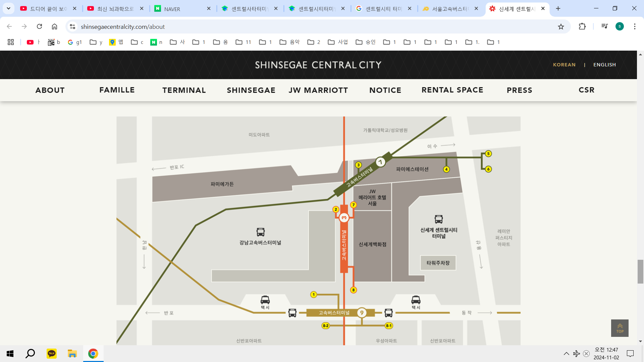Screen dimensions: 644x362
Task: Open the 사업 bookmark folder
Action: (338, 42)
